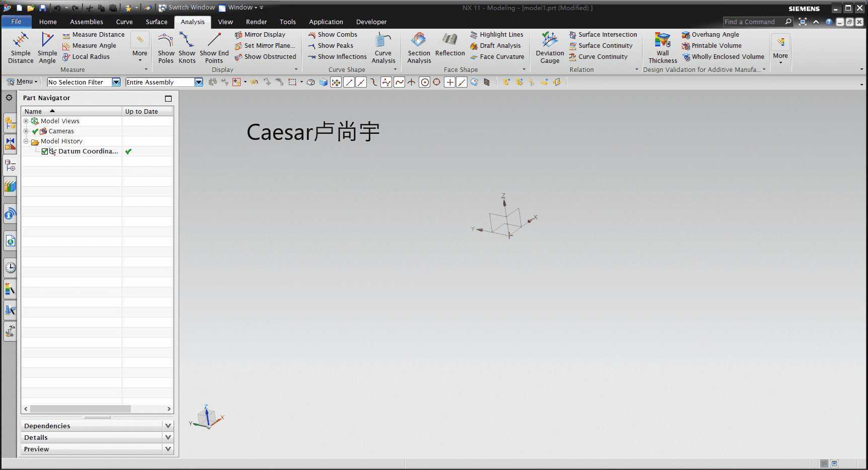This screenshot has height=470, width=868.
Task: Click the Draft Analysis button
Action: 495,45
